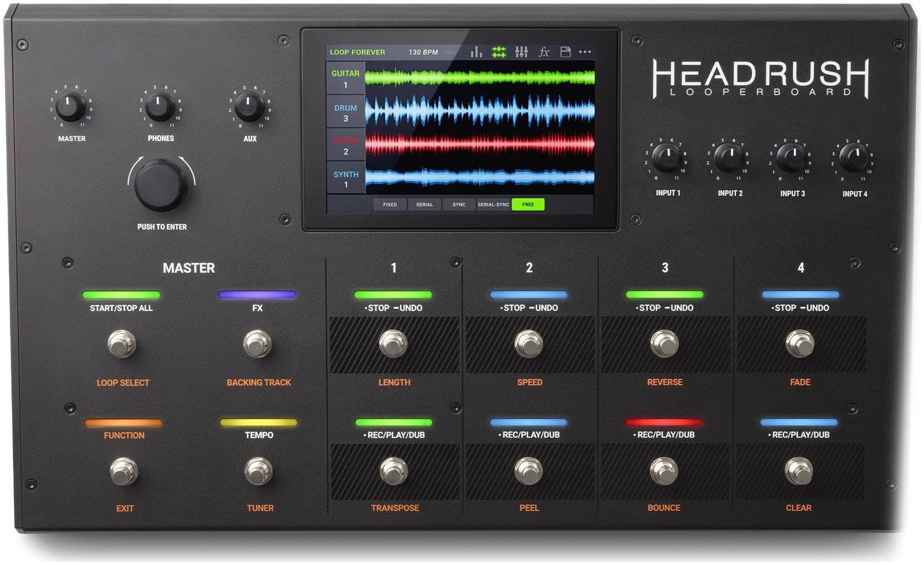
Task: Hit track 1 STOP-UNDO footswitch above LENGTH
Action: coord(394,344)
